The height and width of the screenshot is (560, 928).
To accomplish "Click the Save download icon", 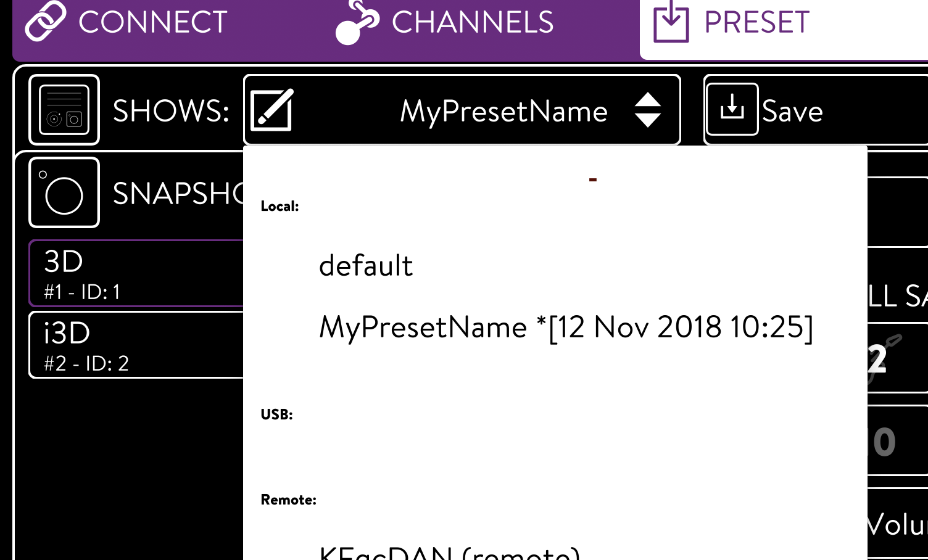I will pyautogui.click(x=732, y=109).
